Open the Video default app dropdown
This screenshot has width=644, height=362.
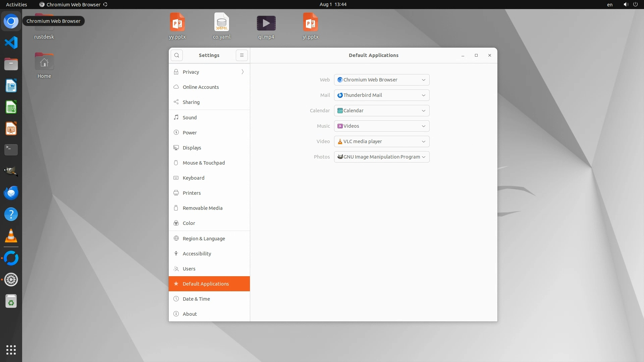[382, 141]
